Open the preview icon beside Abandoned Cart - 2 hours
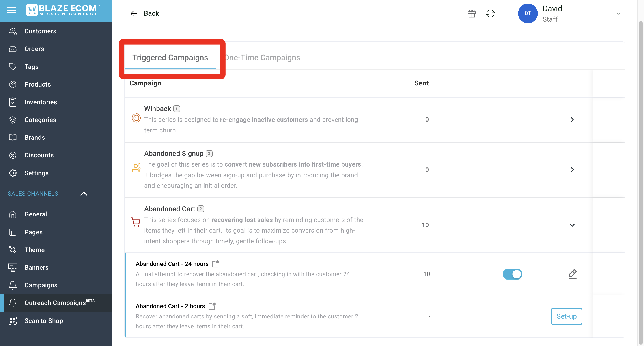Viewport: 644px width, 346px height. point(212,306)
